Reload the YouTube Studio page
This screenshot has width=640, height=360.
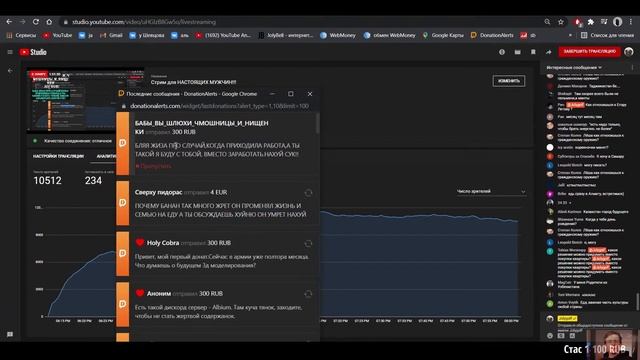pos(36,22)
